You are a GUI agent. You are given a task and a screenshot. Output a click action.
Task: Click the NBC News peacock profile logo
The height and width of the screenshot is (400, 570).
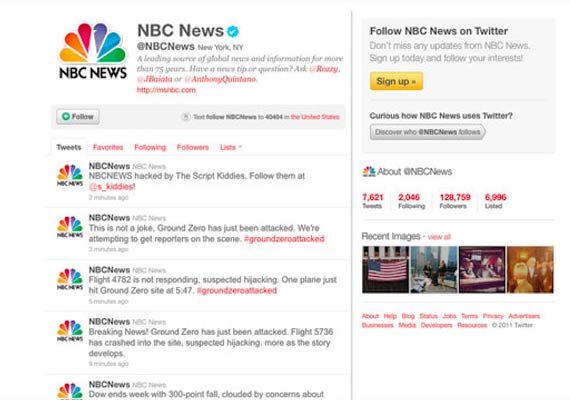[93, 51]
